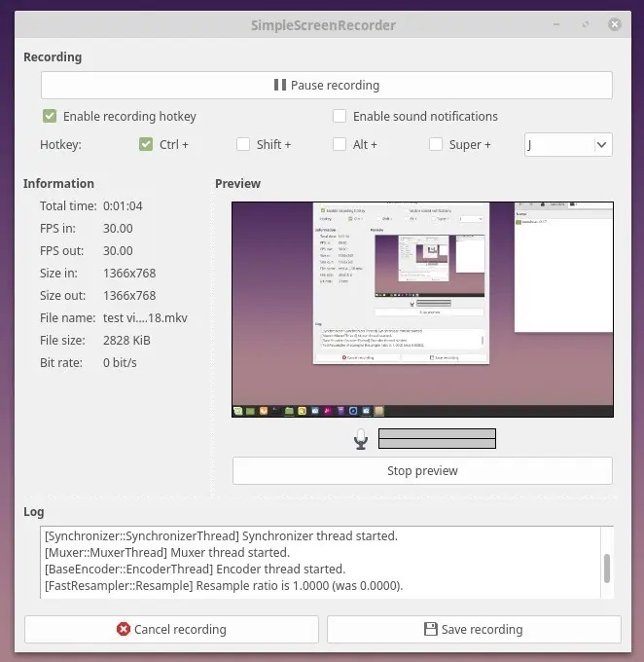Minimize the SimpleScreenRecorder window
Viewport: 644px width, 662px height.
(x=556, y=24)
